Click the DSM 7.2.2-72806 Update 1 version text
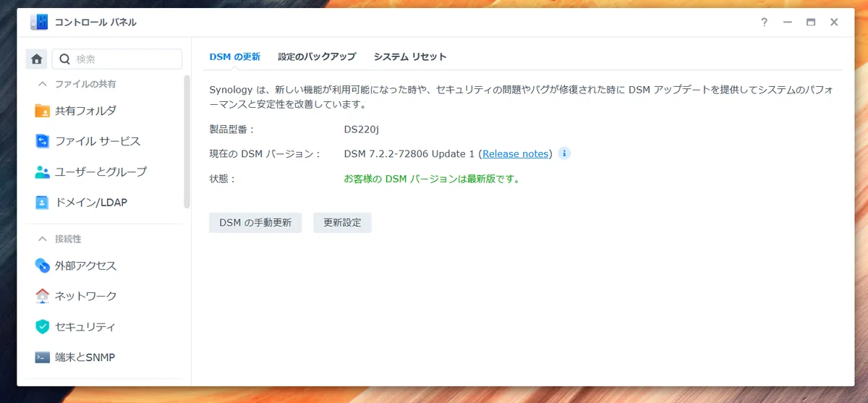 [409, 153]
